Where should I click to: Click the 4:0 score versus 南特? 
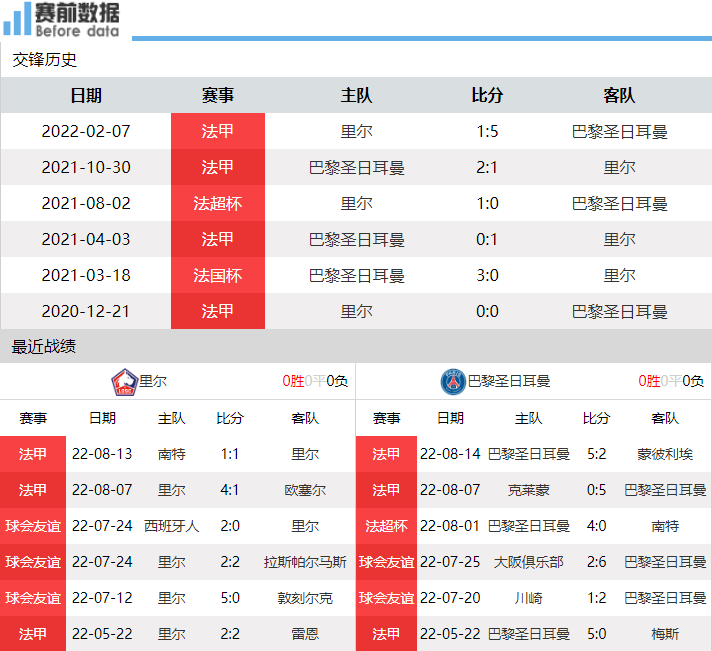tap(596, 526)
